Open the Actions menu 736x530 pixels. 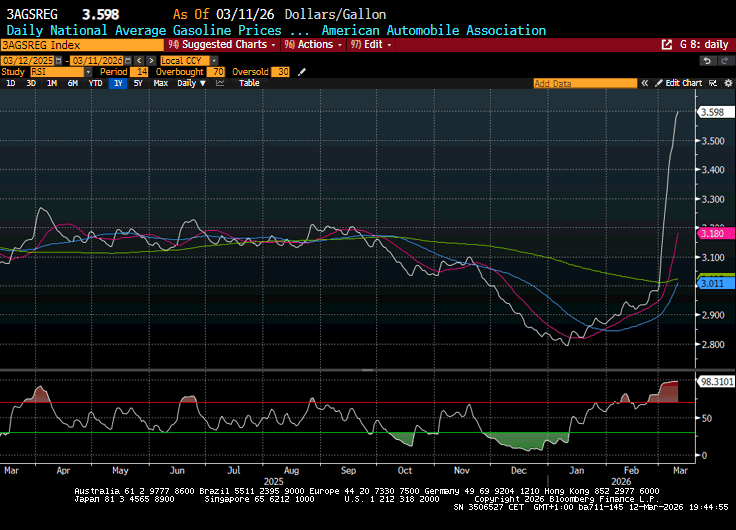(x=314, y=45)
